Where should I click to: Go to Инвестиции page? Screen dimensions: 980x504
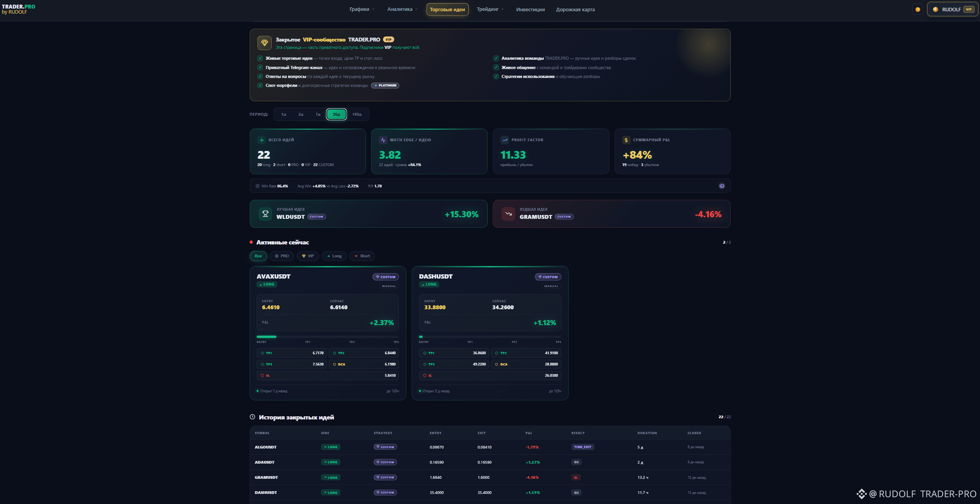point(530,9)
